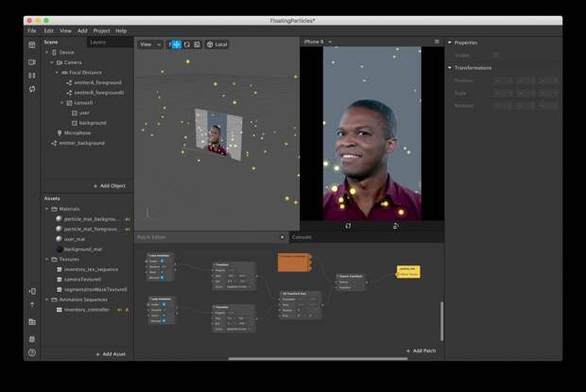Restart the preview in the simulator

pyautogui.click(x=348, y=226)
